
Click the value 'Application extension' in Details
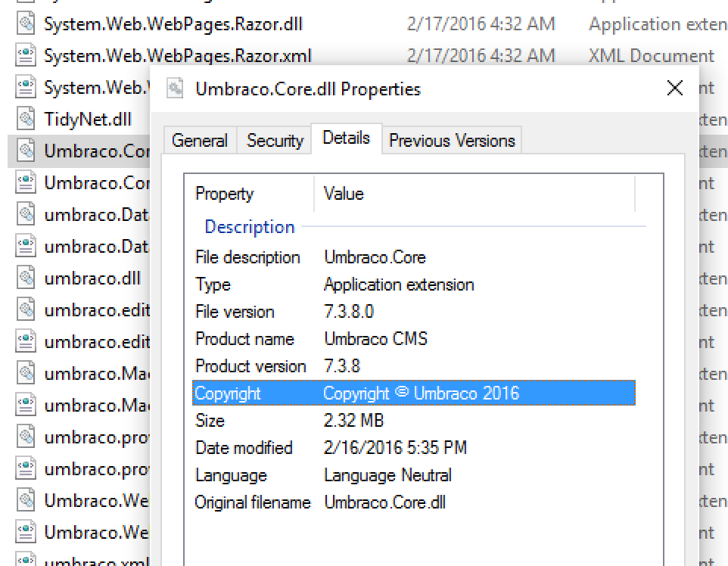pyautogui.click(x=399, y=285)
